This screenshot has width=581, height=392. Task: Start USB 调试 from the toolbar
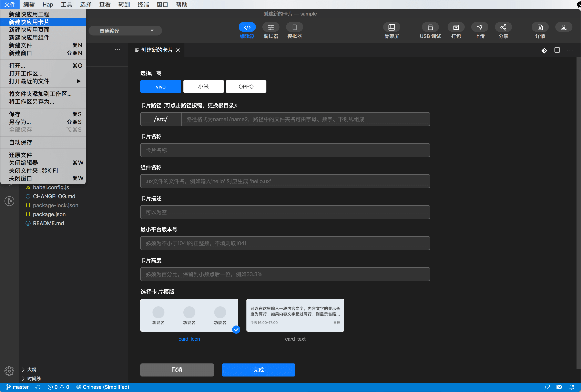430,27
